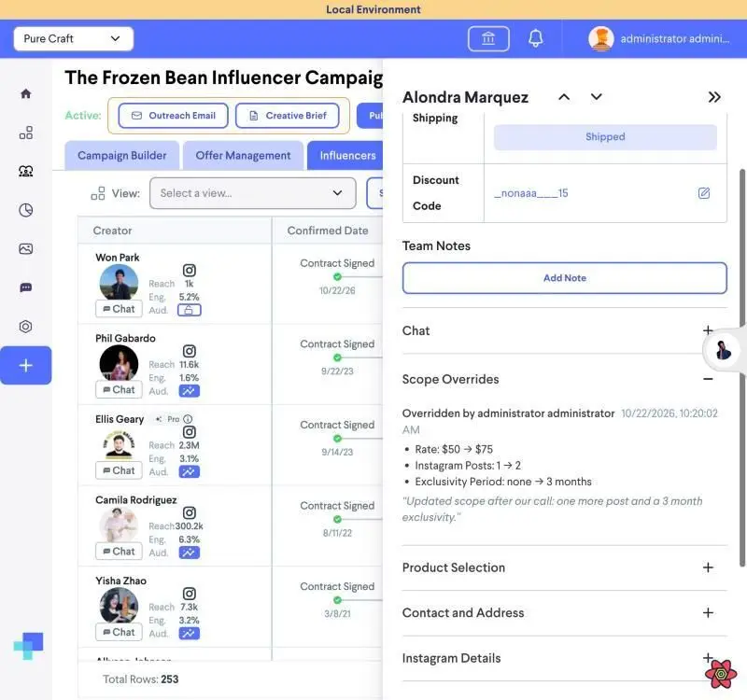This screenshot has height=700, width=747.
Task: Click the bank building icon in header
Action: (488, 38)
